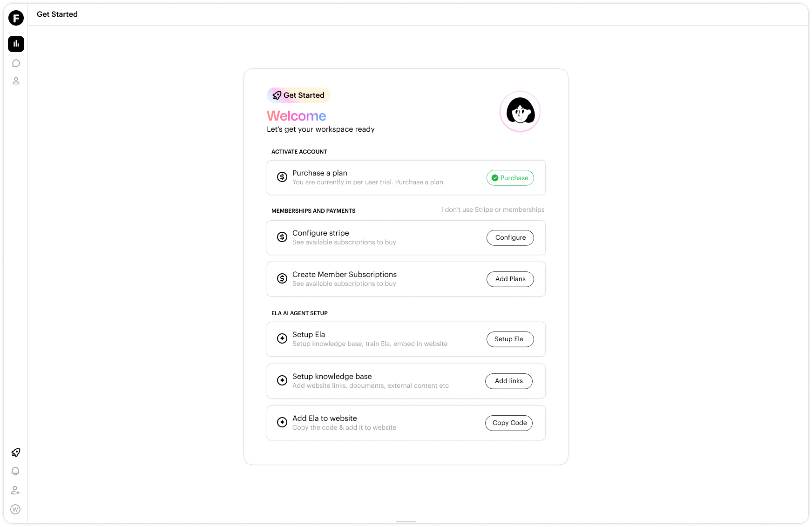Click the invite user plus icon
This screenshot has height=527, width=812.
click(15, 490)
